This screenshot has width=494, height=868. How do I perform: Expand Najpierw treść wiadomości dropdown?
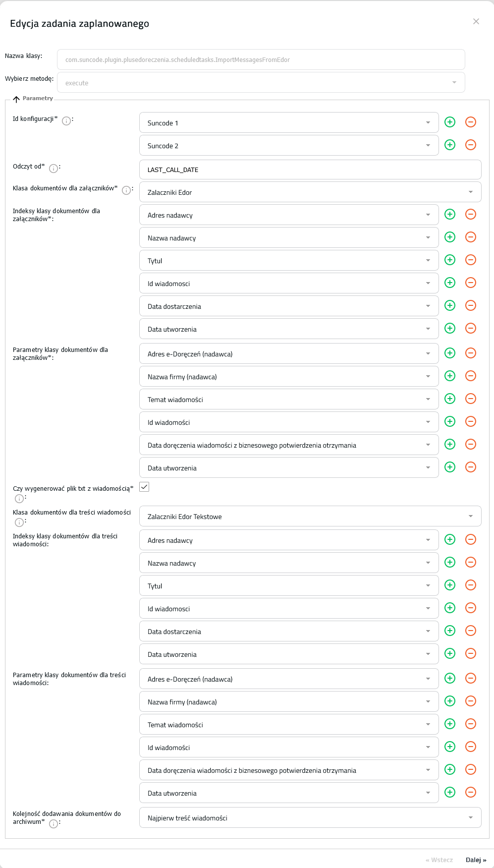tap(310, 817)
